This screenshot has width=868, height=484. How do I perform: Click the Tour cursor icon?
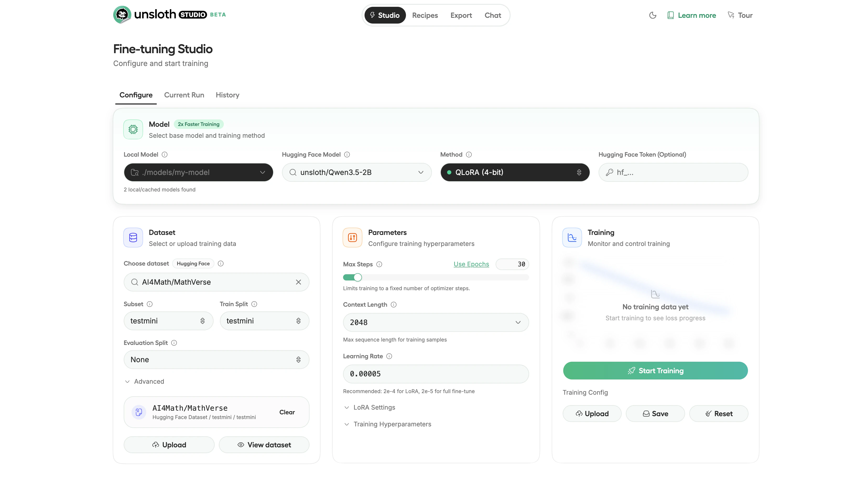coord(730,15)
